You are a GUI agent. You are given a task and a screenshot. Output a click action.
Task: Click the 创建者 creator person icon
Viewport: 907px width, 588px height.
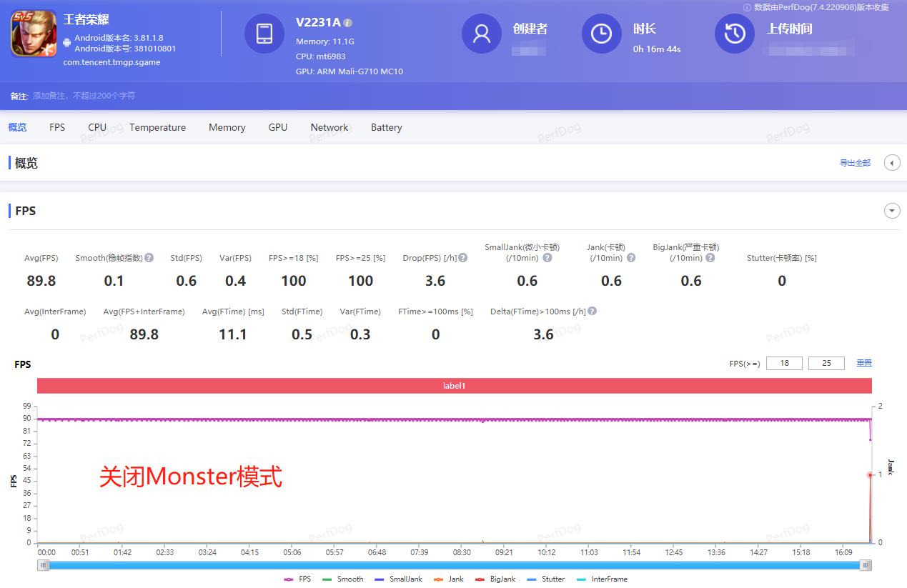tap(481, 33)
